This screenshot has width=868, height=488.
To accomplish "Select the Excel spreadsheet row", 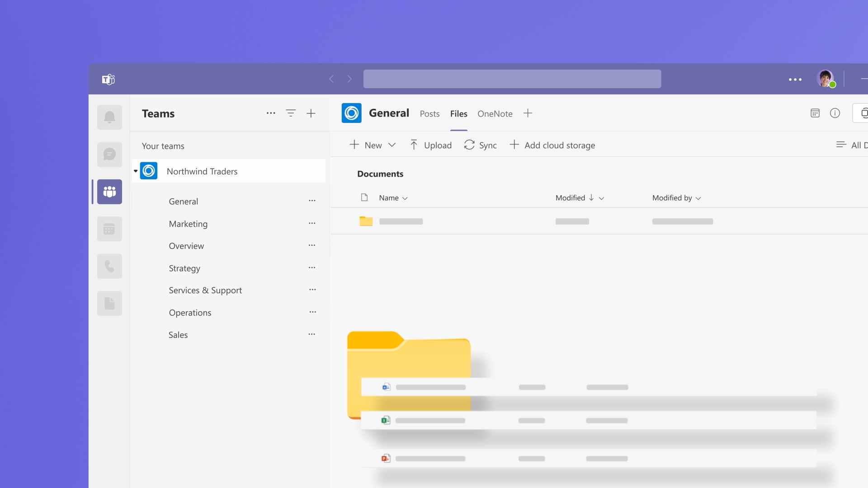I will [x=589, y=421].
